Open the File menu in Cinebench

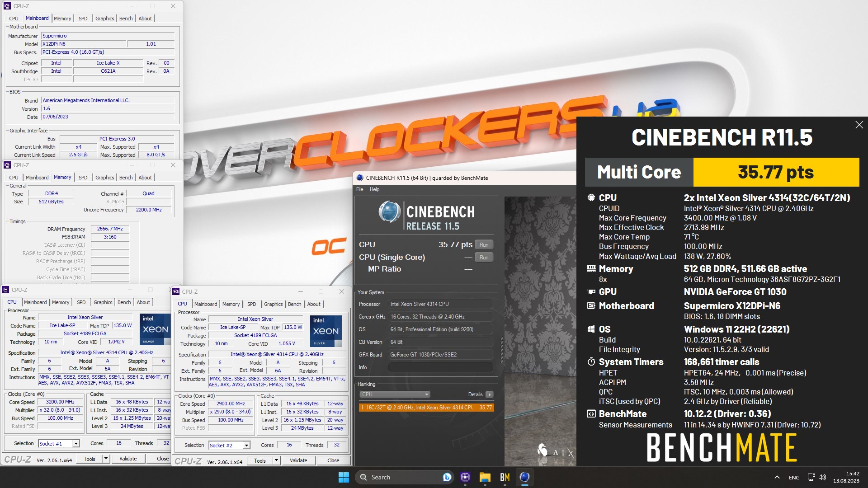click(359, 189)
